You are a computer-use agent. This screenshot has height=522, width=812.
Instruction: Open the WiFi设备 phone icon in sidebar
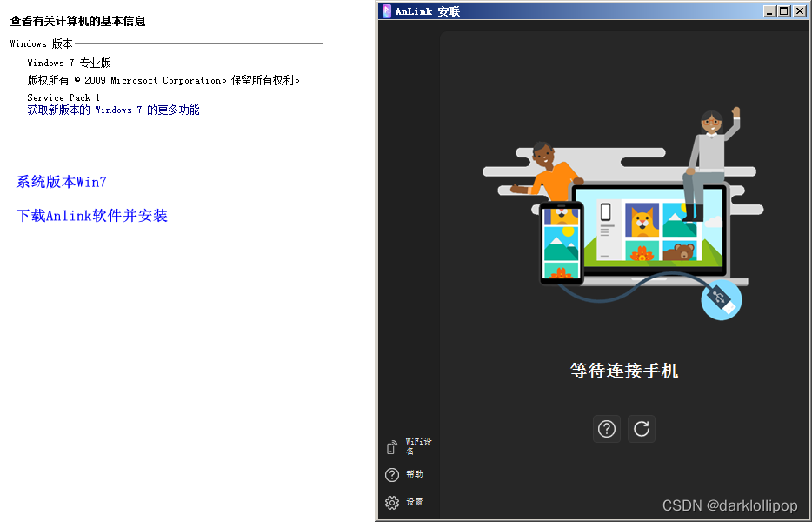click(392, 447)
